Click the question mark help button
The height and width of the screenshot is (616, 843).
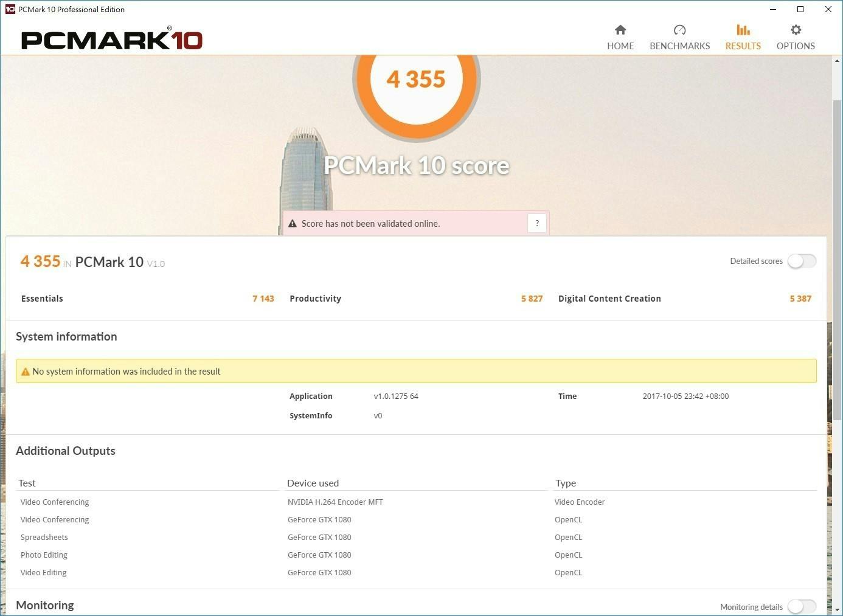pos(537,223)
